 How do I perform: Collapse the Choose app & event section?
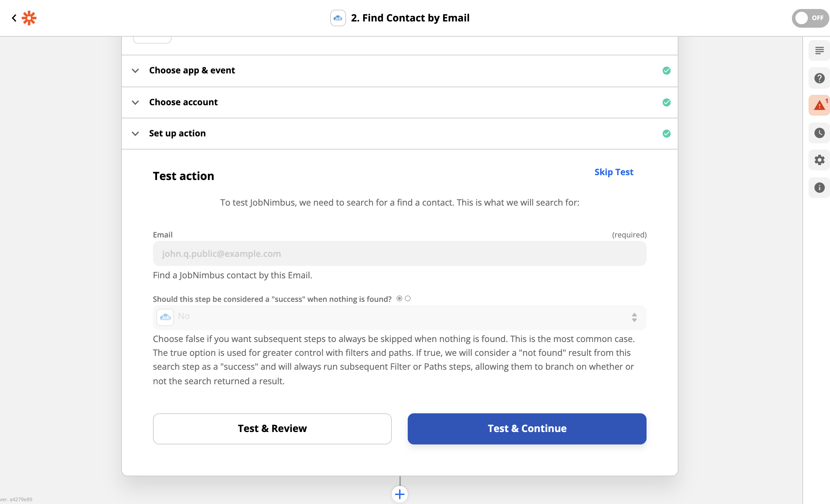(x=135, y=71)
